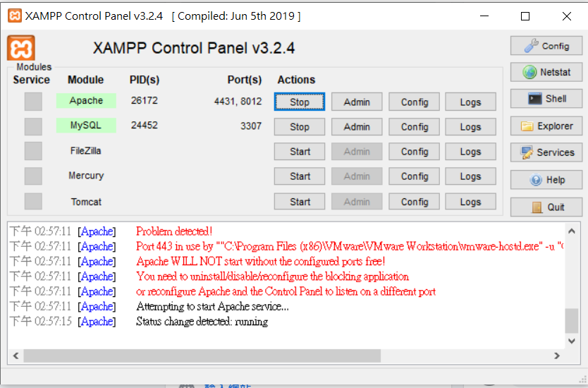Click 'Attempting to start Apache service' line

point(212,307)
